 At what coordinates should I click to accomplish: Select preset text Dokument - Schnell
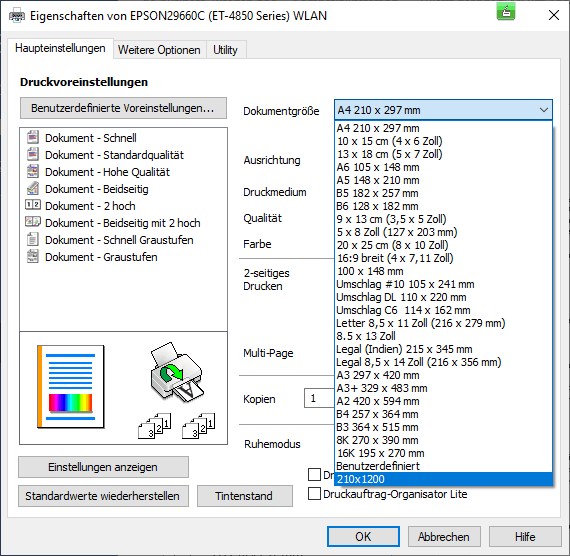click(x=91, y=138)
